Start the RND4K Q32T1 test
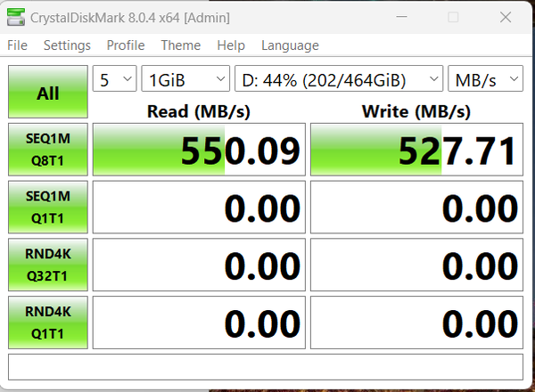This screenshot has width=535, height=392. [48, 265]
